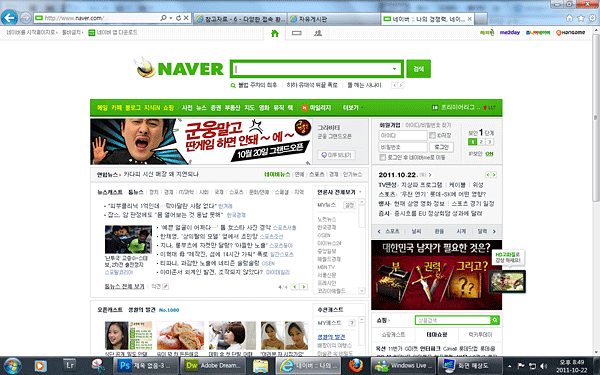
Task: Expand the address bar search dropdown
Action: pyautogui.click(x=171, y=18)
